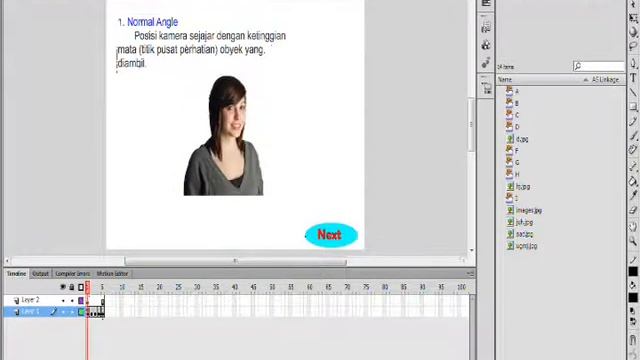The height and width of the screenshot is (360, 640).
Task: Select the Hand tool
Action: pos(633,227)
